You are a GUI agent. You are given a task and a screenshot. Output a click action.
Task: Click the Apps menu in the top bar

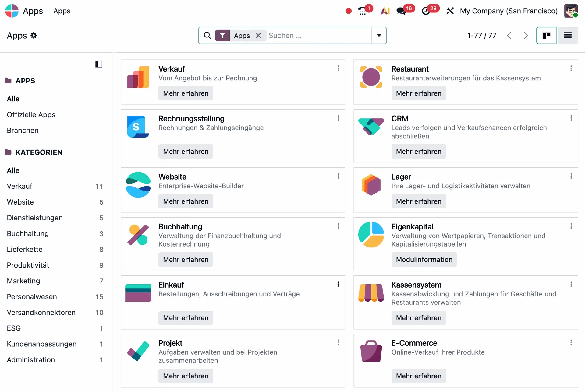point(62,11)
